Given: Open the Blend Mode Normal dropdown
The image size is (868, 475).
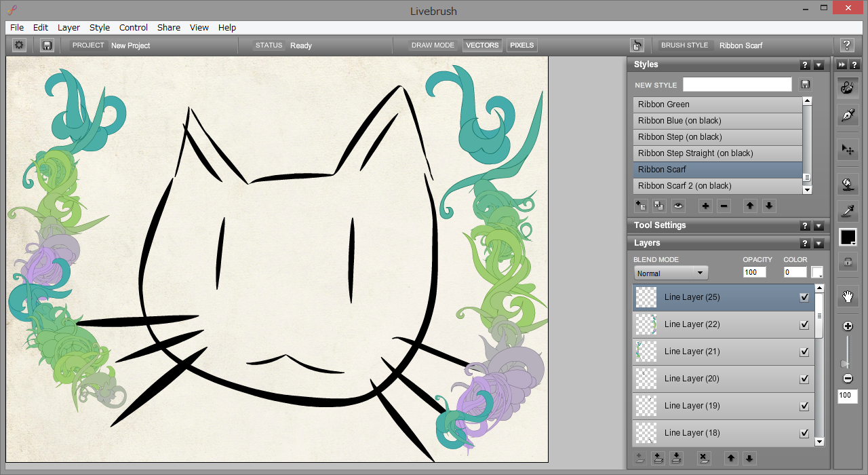Looking at the screenshot, I should pos(671,273).
